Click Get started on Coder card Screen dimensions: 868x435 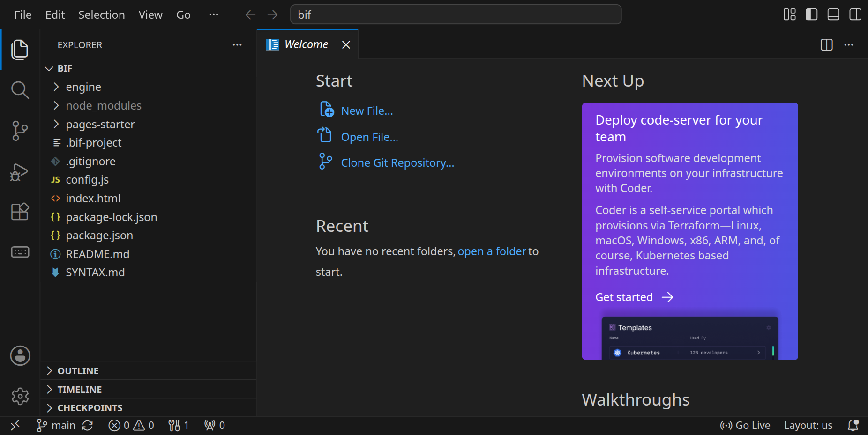coord(634,297)
